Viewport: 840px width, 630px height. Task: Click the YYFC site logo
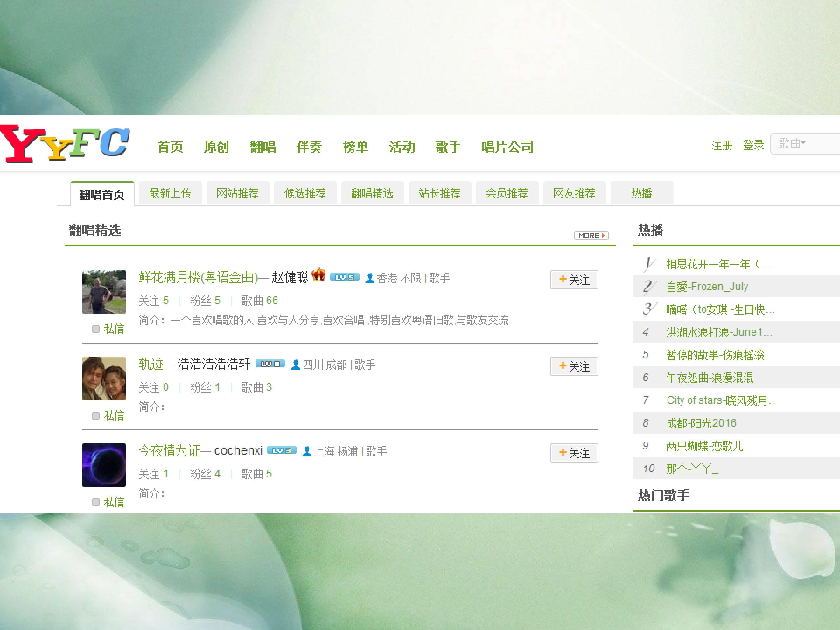click(x=64, y=144)
